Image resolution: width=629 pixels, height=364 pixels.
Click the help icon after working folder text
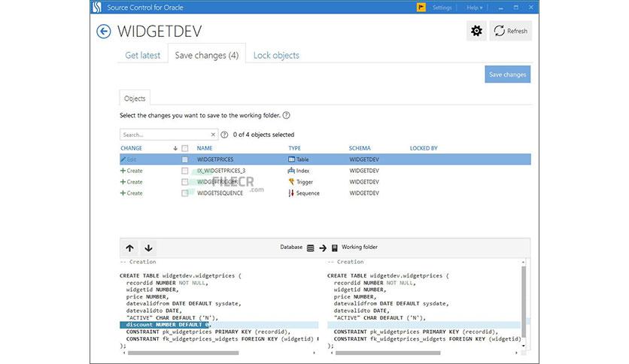tap(287, 115)
